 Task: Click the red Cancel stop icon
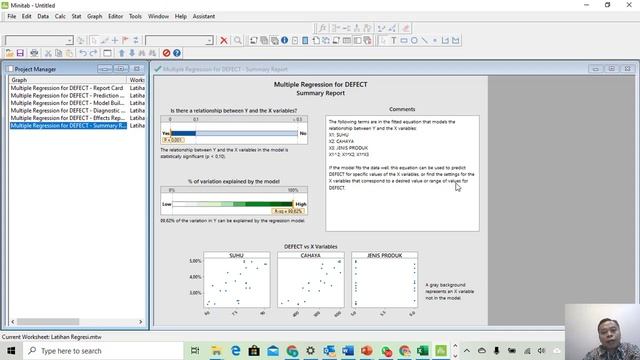pos(166,53)
